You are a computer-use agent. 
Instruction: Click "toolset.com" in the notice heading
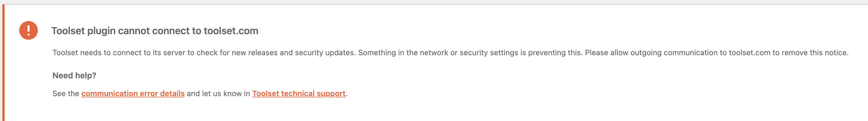coord(231,31)
